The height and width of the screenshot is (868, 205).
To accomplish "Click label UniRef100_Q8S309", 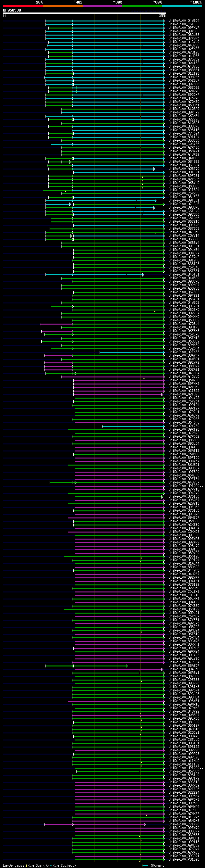I will tap(184, 440).
